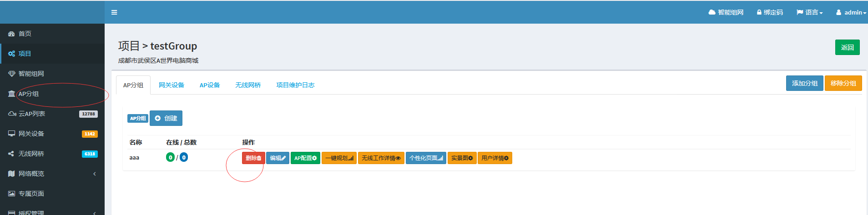Screen dimensions: 868x215
Task: Click the AP分组 building icon in sidebar
Action: 11,94
